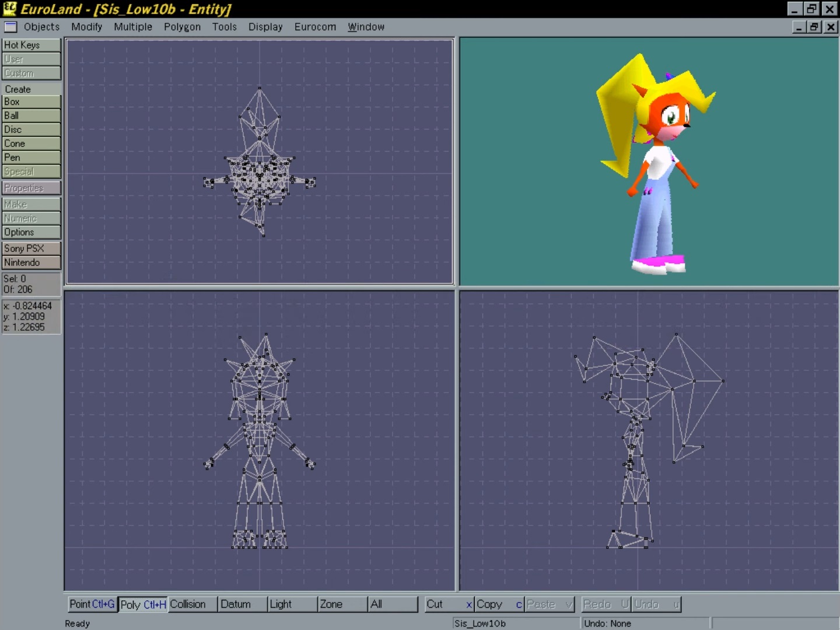Select the Pen create tool

click(x=31, y=157)
